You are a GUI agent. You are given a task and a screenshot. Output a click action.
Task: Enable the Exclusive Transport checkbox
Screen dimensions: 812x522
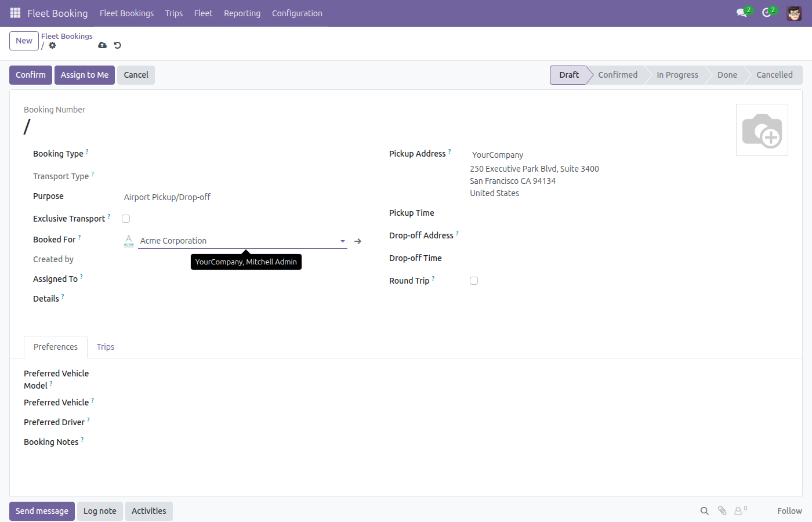(x=126, y=219)
